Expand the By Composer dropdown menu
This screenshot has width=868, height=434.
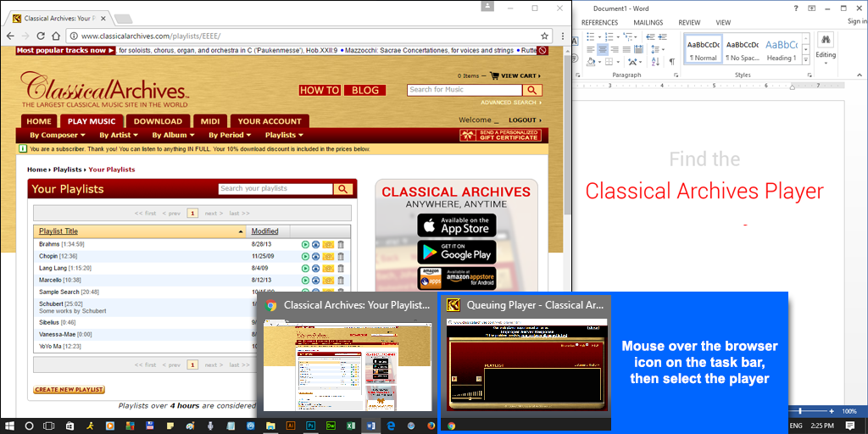[57, 135]
